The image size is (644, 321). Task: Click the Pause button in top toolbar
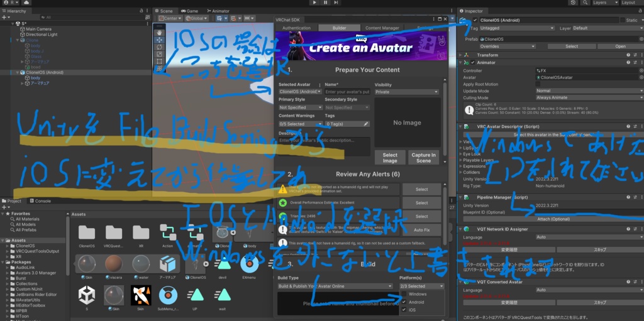[x=325, y=3]
